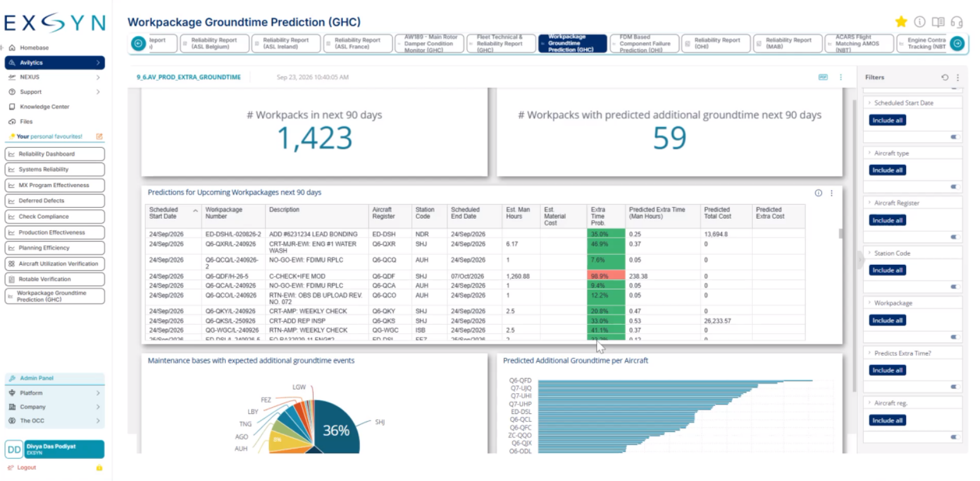The image size is (980, 481).
Task: Toggle the Station Code filter switch
Action: point(955,287)
